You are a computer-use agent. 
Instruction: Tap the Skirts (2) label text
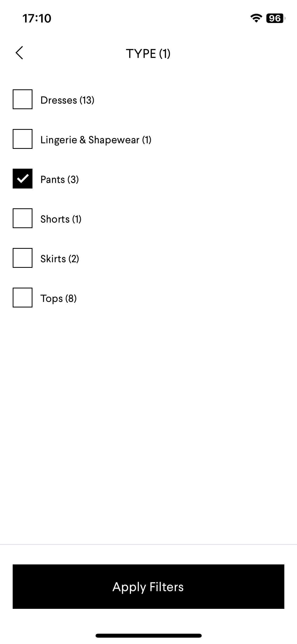60,259
